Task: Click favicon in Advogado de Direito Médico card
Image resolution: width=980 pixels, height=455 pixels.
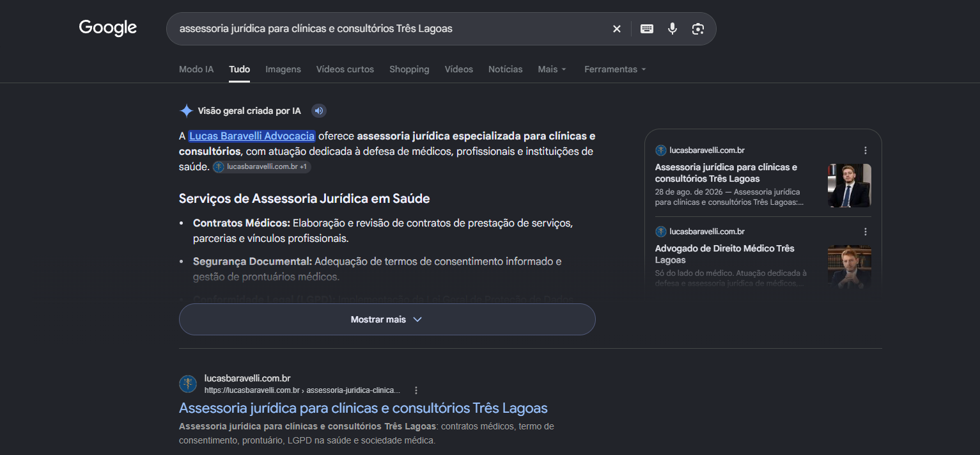Action: tap(661, 232)
